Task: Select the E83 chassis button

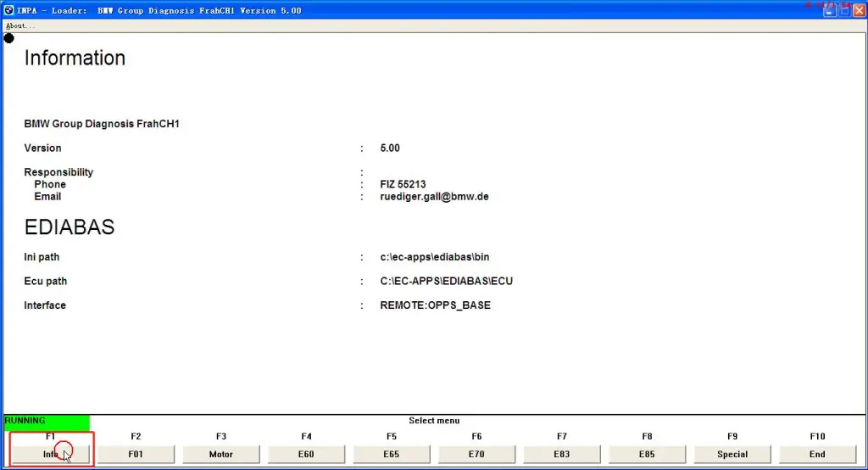Action: tap(562, 454)
